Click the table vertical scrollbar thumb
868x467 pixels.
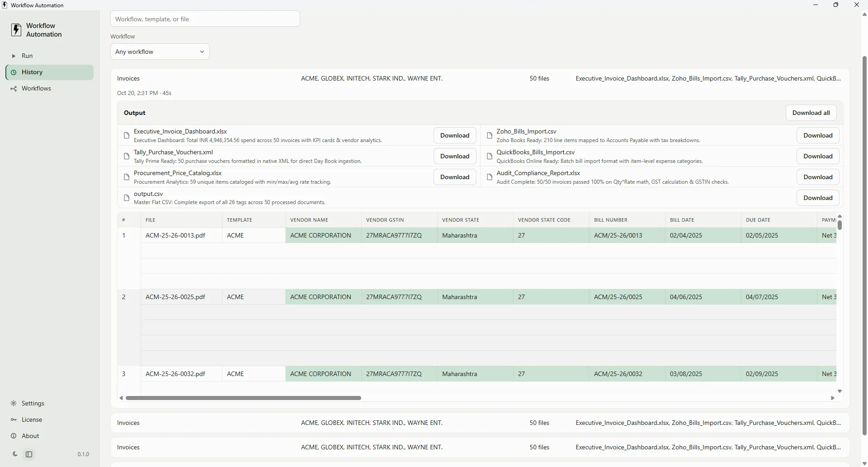(x=840, y=225)
